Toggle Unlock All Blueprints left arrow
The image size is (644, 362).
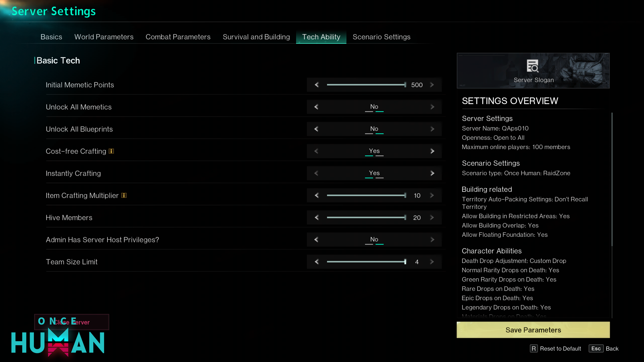tap(316, 129)
